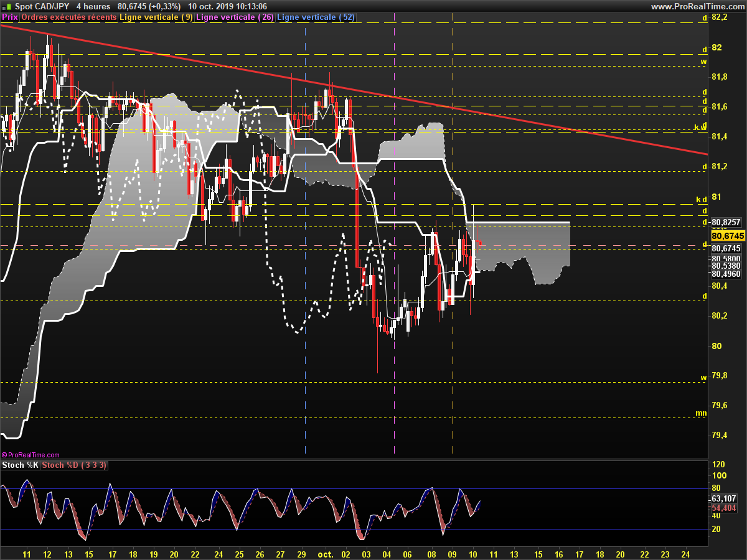Click the 80,4960 price tag
Viewport: 747px width, 560px height.
click(726, 274)
